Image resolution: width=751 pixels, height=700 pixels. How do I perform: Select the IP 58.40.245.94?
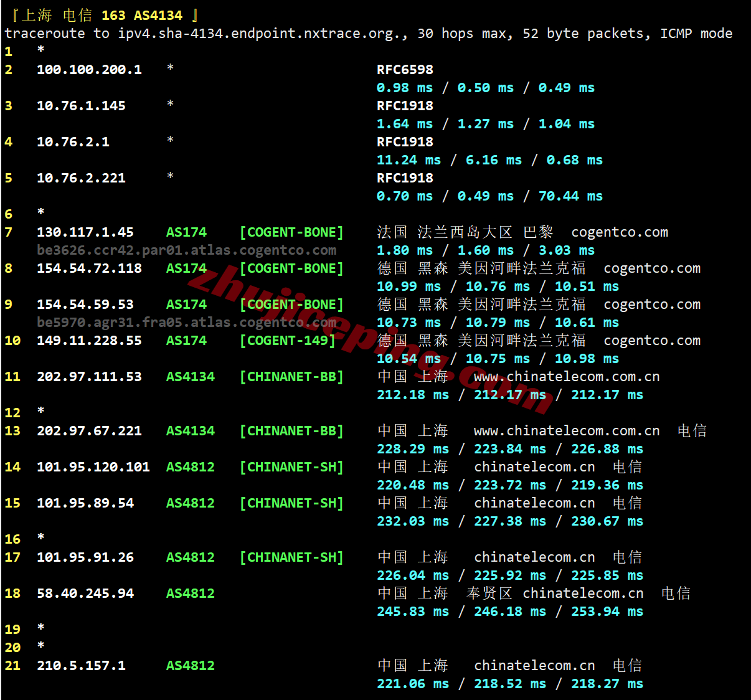tap(85, 594)
